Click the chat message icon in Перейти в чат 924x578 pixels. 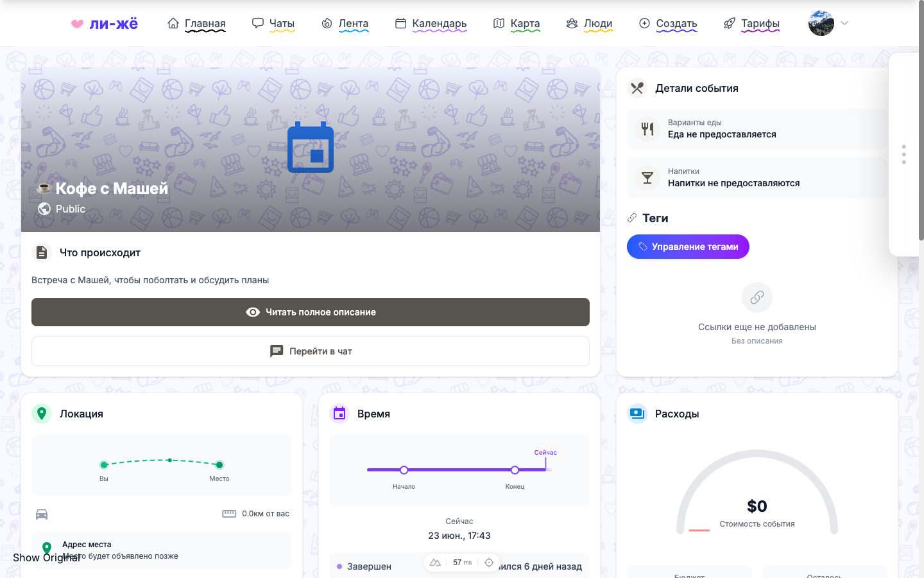[277, 351]
